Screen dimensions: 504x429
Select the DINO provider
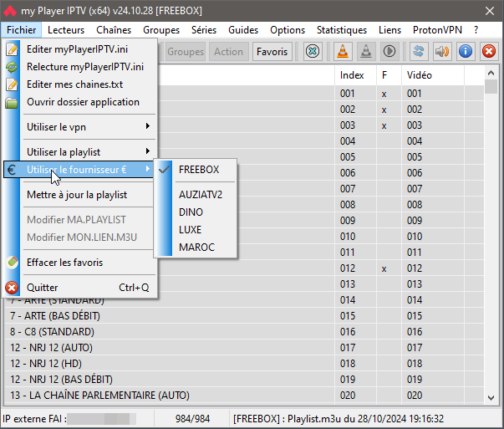coord(191,212)
